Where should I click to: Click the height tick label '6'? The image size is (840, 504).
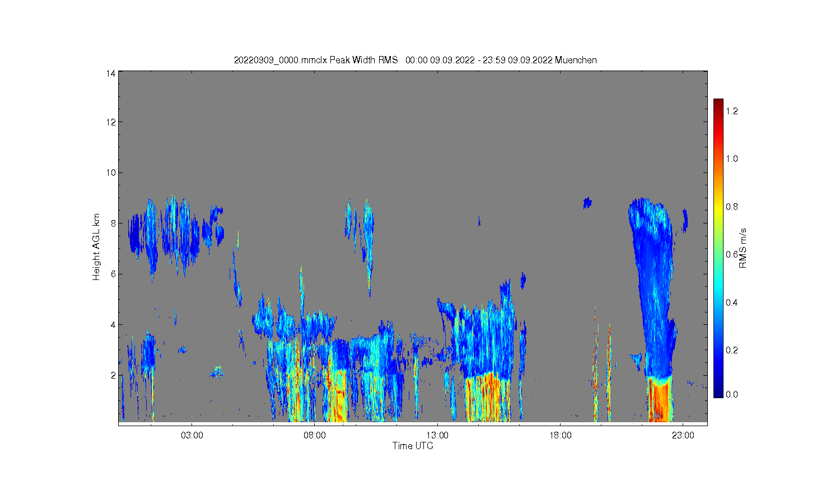[x=113, y=274]
